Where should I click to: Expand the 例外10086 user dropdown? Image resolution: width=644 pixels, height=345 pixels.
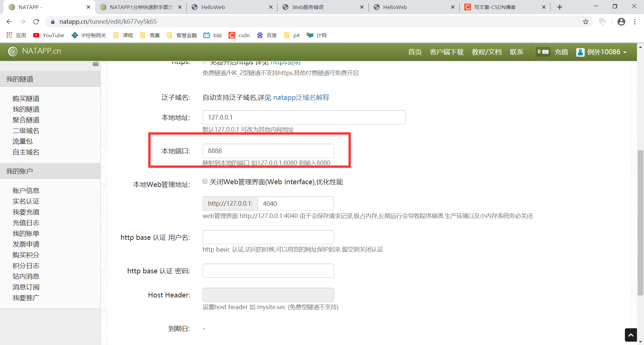click(601, 52)
